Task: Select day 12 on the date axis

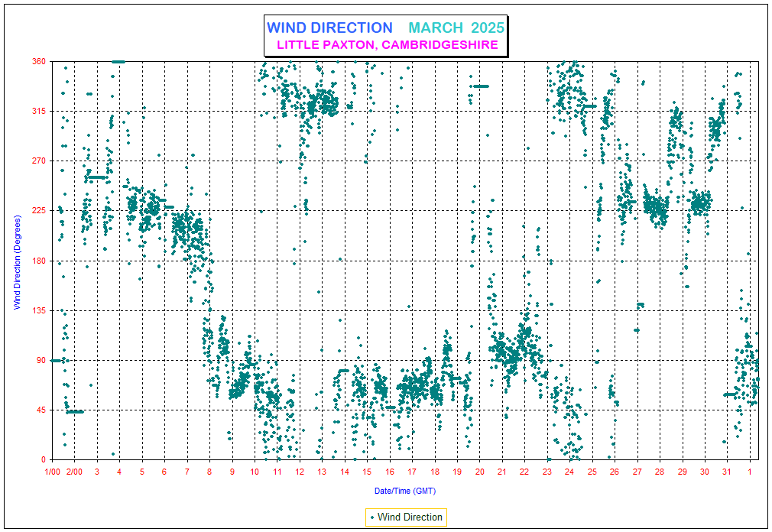Action: 300,472
